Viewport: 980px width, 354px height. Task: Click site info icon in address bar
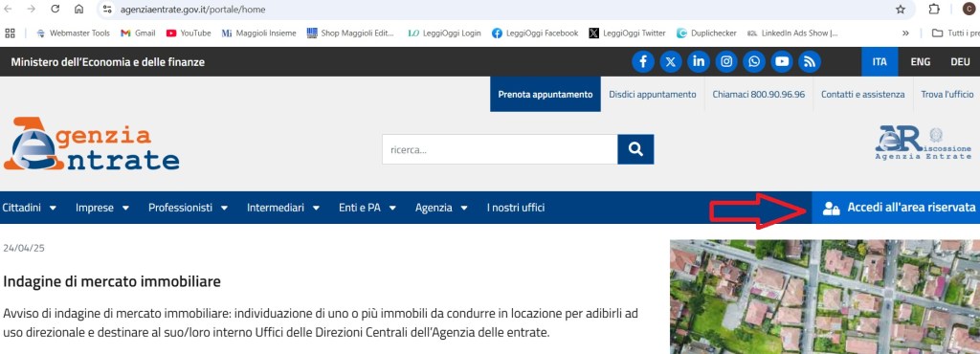point(107,10)
